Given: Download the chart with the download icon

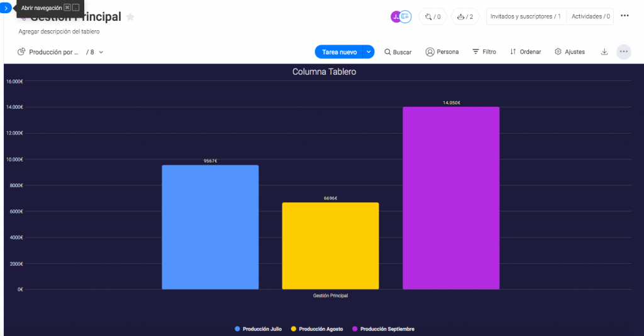Looking at the screenshot, I should (604, 52).
